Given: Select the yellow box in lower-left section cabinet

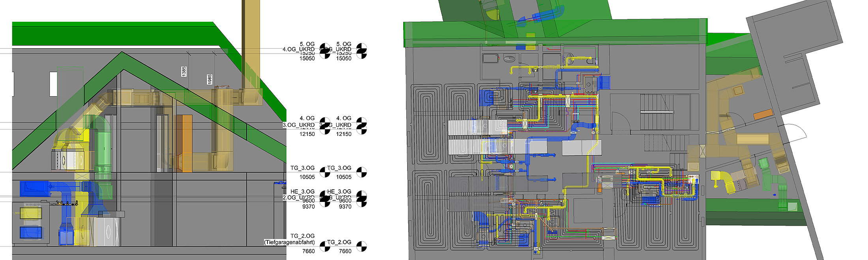Looking at the screenshot, I should click(31, 213).
